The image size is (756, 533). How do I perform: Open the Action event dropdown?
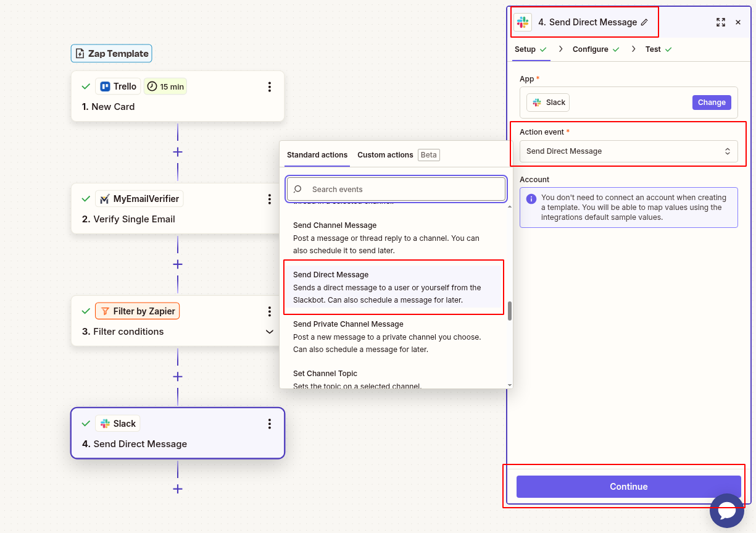point(628,151)
